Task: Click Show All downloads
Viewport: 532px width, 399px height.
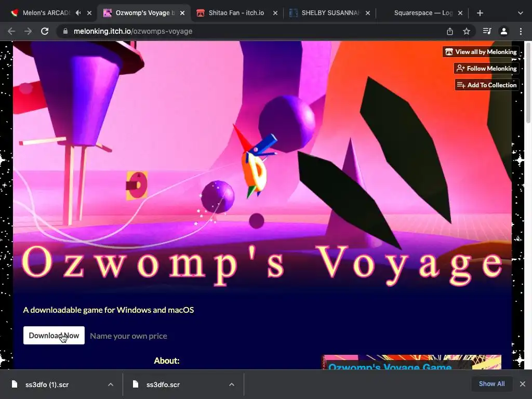Action: 491,384
